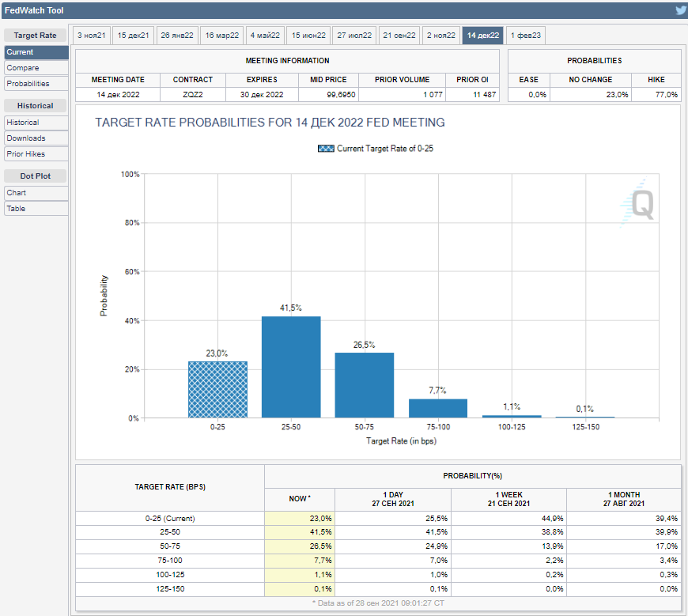
Task: Click the 125-150 row label in table
Action: point(170,589)
